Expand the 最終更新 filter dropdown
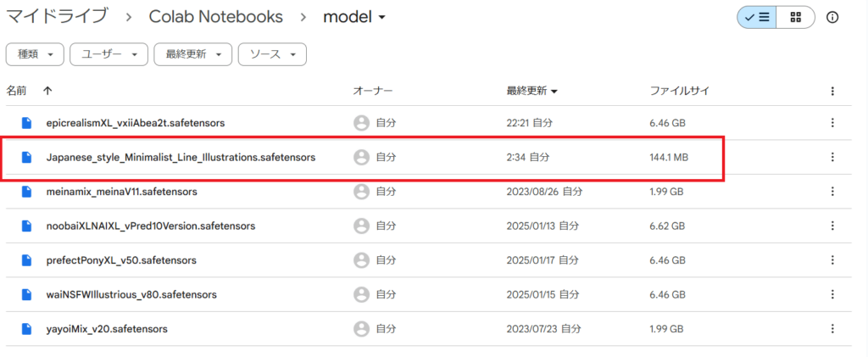This screenshot has width=868, height=357. pos(193,54)
